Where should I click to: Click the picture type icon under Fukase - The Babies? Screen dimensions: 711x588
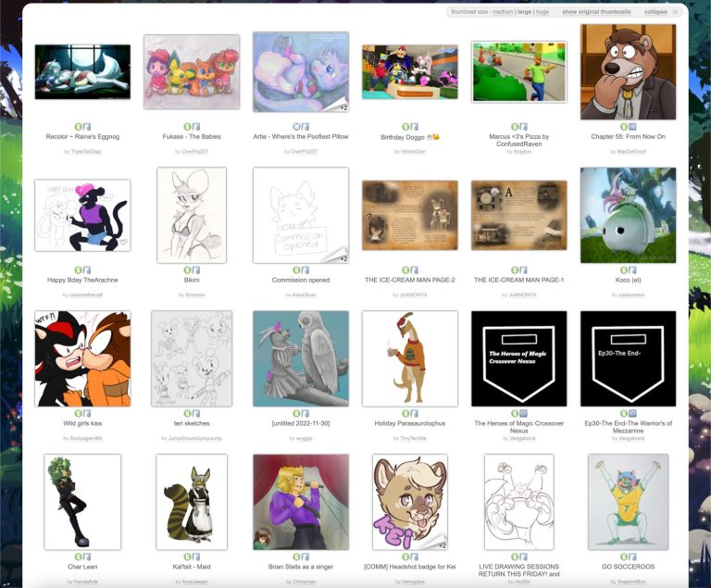tap(196, 127)
